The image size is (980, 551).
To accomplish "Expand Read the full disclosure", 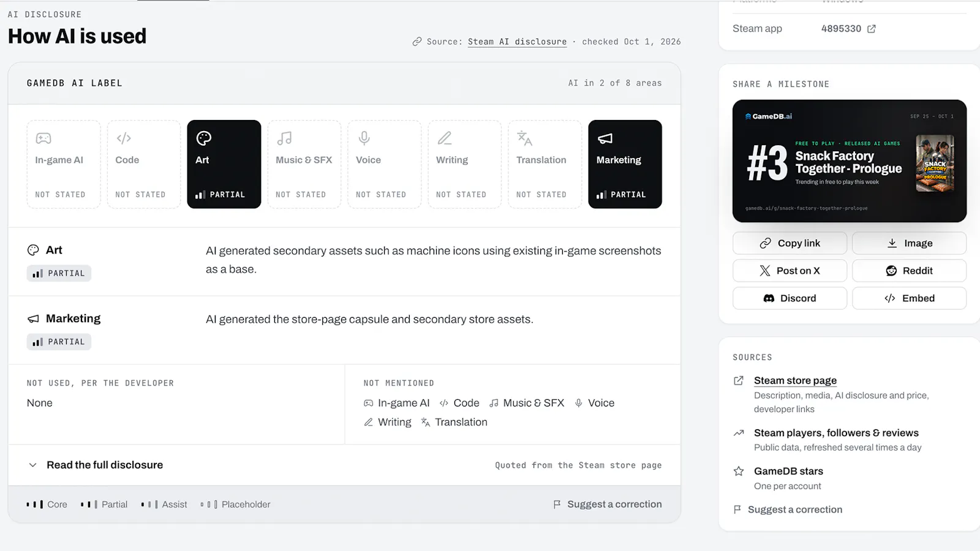I will click(x=344, y=465).
